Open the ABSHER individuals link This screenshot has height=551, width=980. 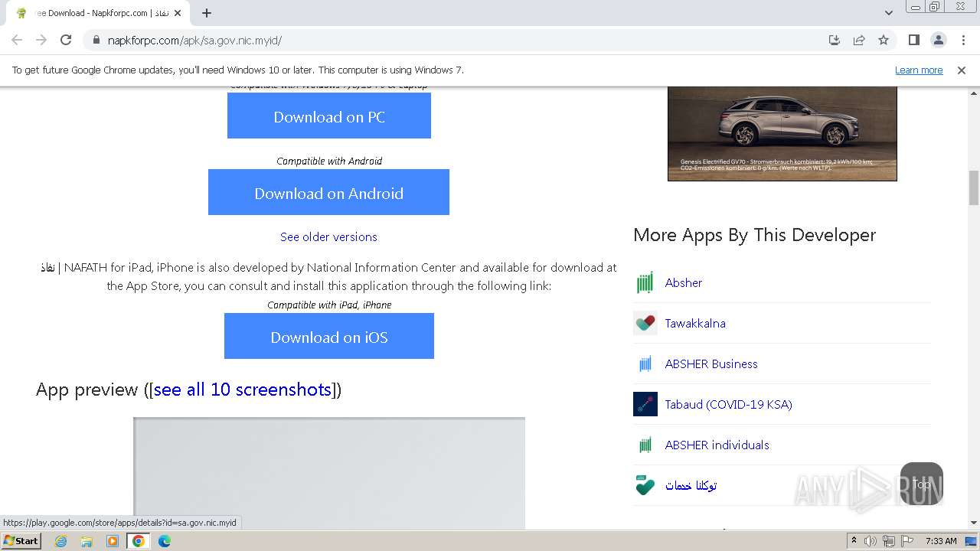[717, 445]
